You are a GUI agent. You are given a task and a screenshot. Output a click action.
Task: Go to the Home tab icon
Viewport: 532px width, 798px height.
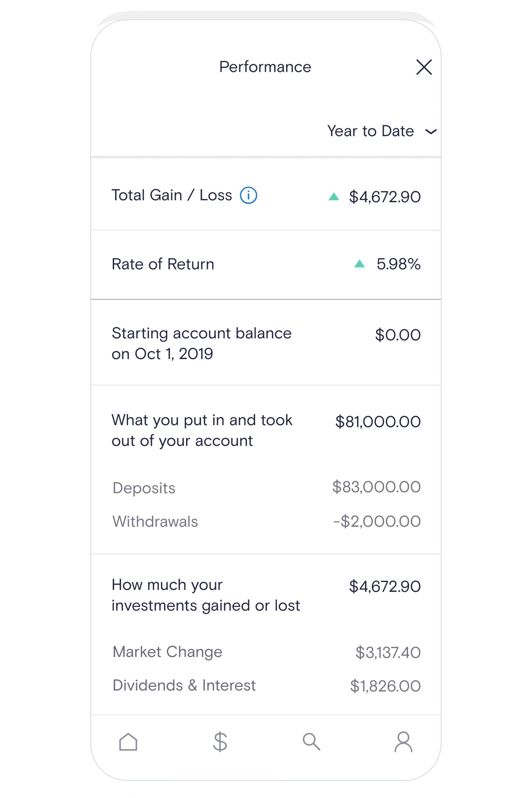pyautogui.click(x=128, y=742)
